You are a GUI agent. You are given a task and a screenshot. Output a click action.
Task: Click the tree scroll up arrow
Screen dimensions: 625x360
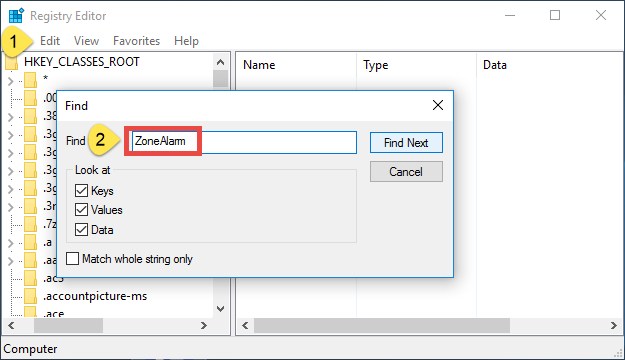[x=220, y=62]
